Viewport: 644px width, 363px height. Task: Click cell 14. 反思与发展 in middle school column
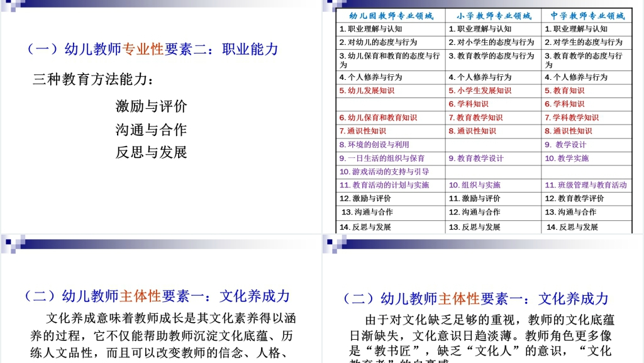point(587,227)
